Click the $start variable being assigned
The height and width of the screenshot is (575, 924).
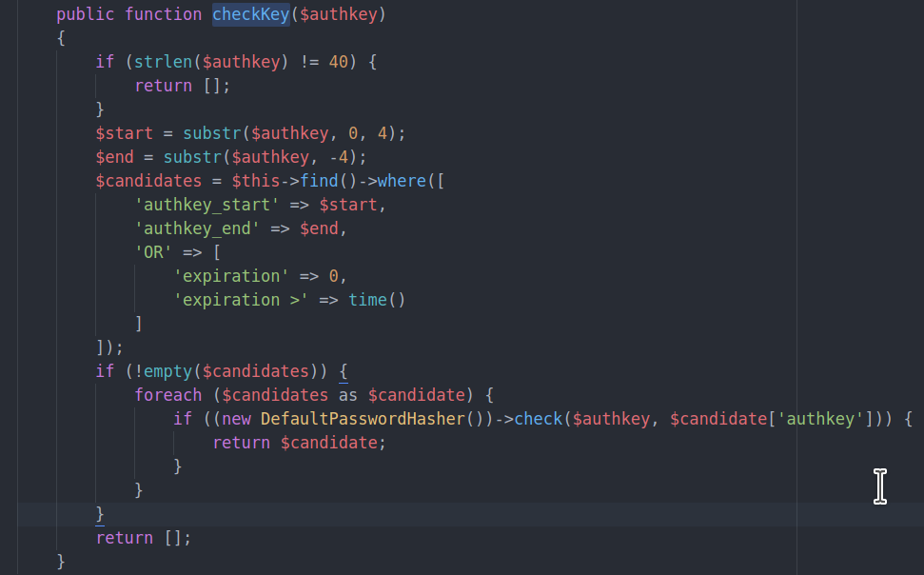point(125,133)
